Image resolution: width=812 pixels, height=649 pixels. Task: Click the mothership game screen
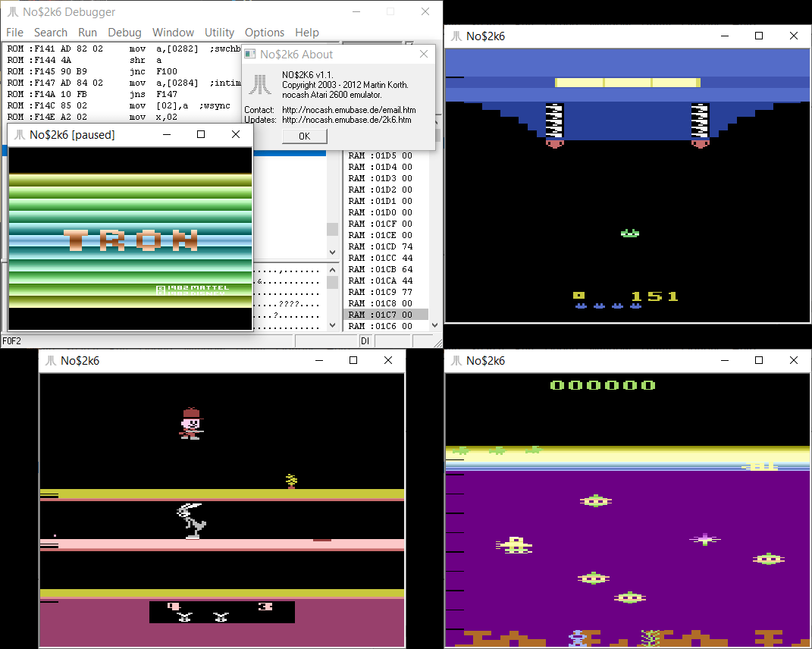(628, 186)
